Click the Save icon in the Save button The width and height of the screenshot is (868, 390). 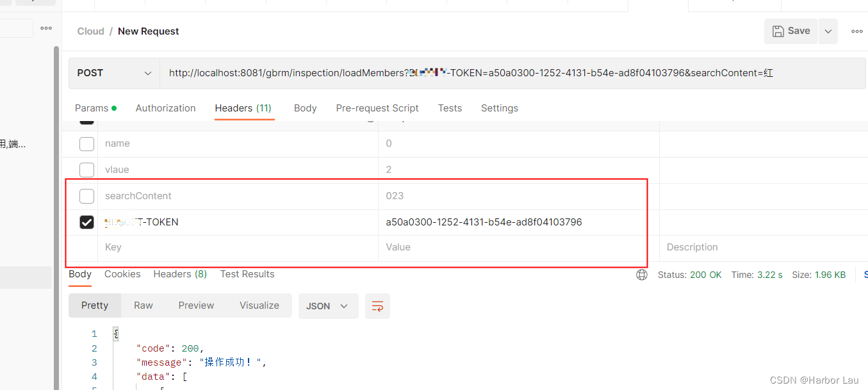[777, 30]
